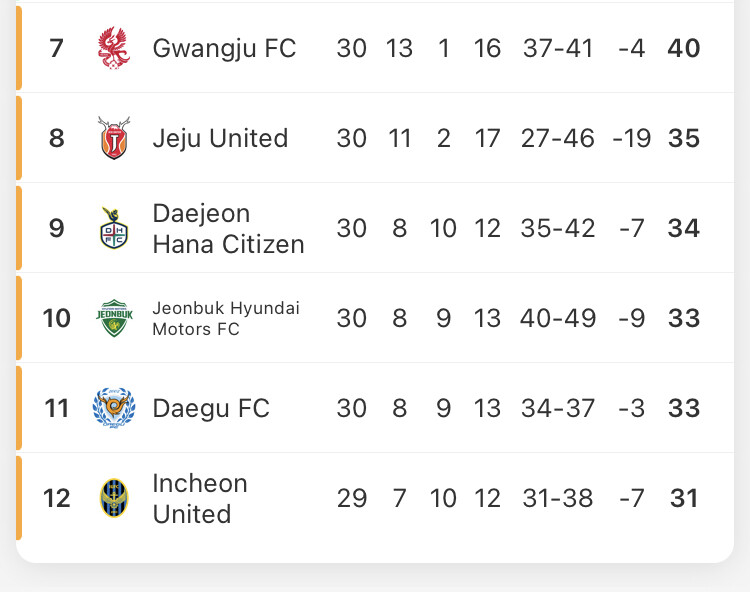Click Gwangju FC's 40 points value
Viewport: 750px width, 592px height.
tap(684, 48)
